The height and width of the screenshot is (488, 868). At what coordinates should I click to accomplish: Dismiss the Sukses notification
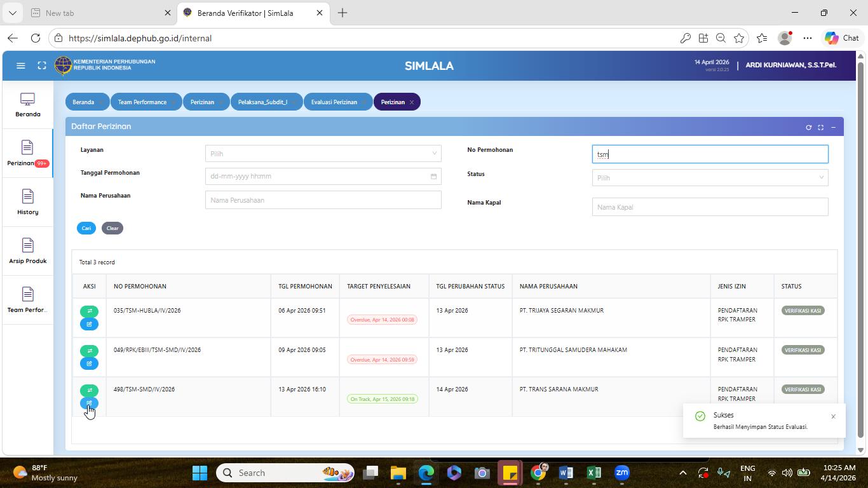tap(833, 417)
